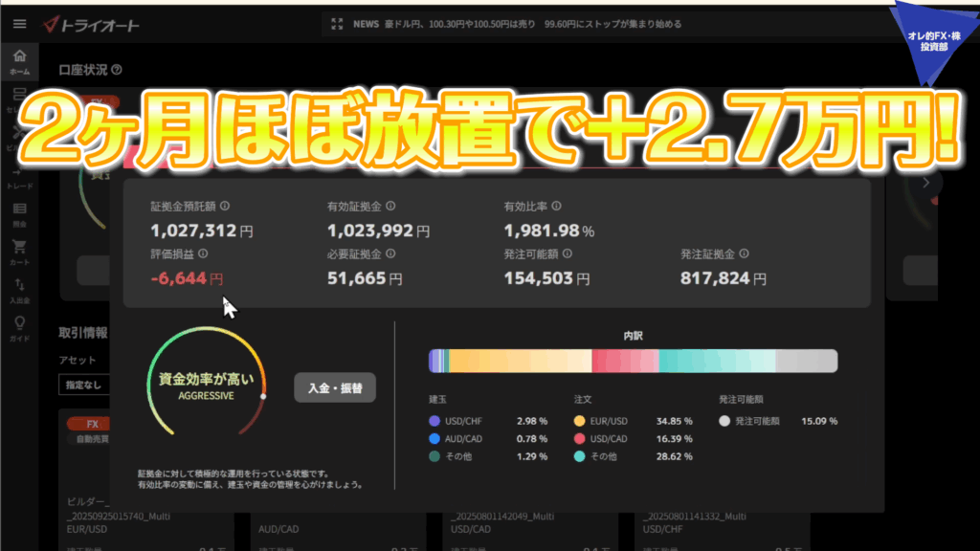Expand the NEWS ticker fullscreen icon
This screenshot has width=980, height=551.
[x=336, y=25]
